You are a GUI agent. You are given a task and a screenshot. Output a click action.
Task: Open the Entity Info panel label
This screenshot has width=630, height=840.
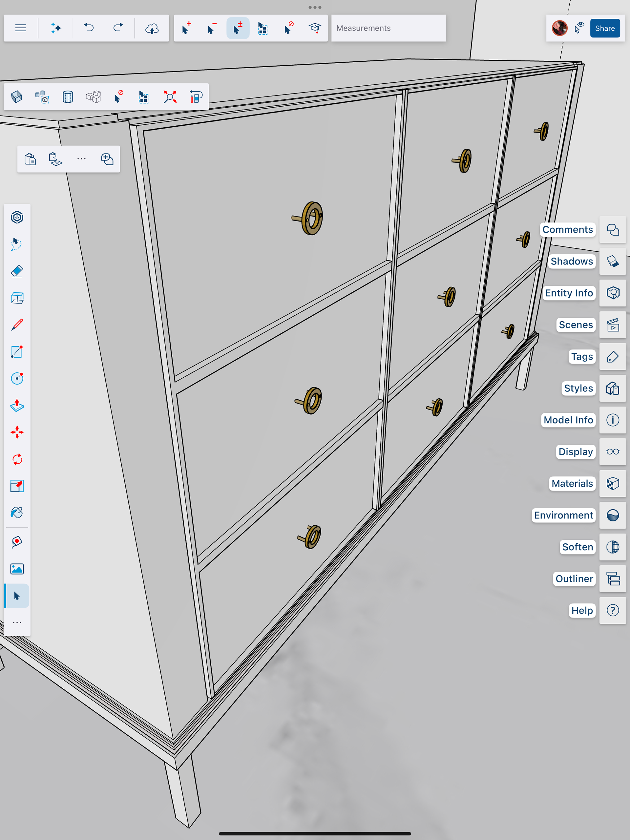point(569,293)
